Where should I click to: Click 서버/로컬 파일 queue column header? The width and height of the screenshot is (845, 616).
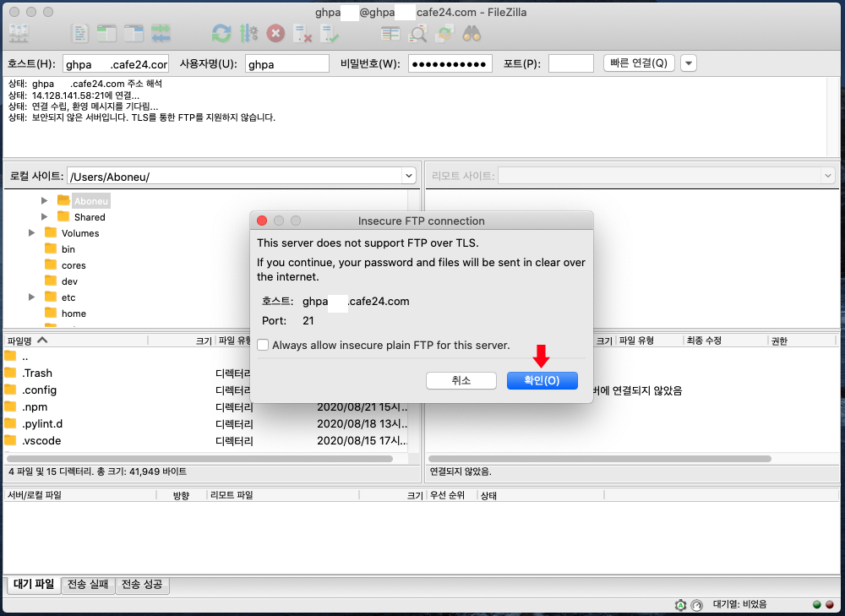(80, 494)
